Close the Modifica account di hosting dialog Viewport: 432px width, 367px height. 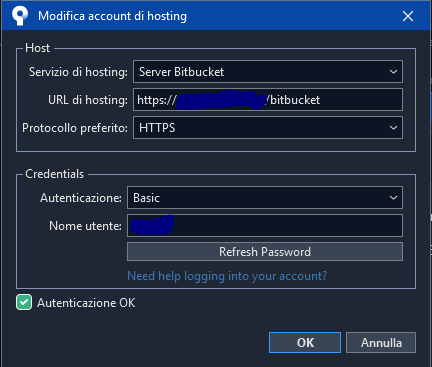[408, 16]
